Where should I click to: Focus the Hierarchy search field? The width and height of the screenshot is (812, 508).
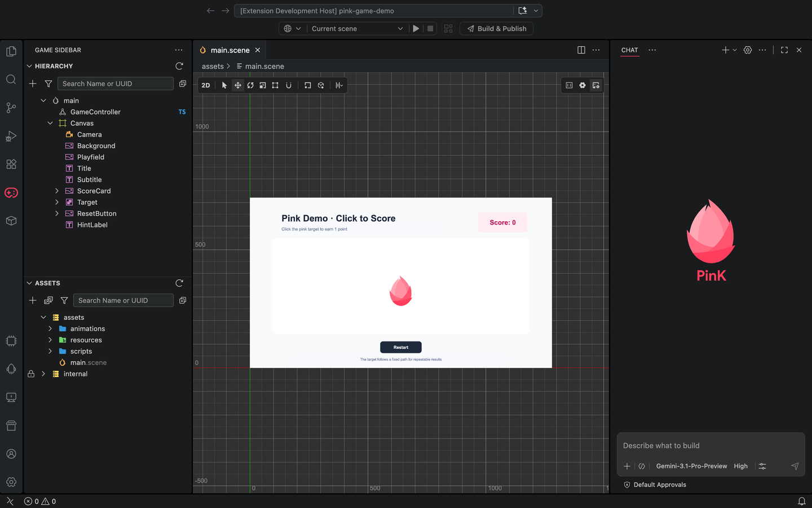tap(116, 84)
